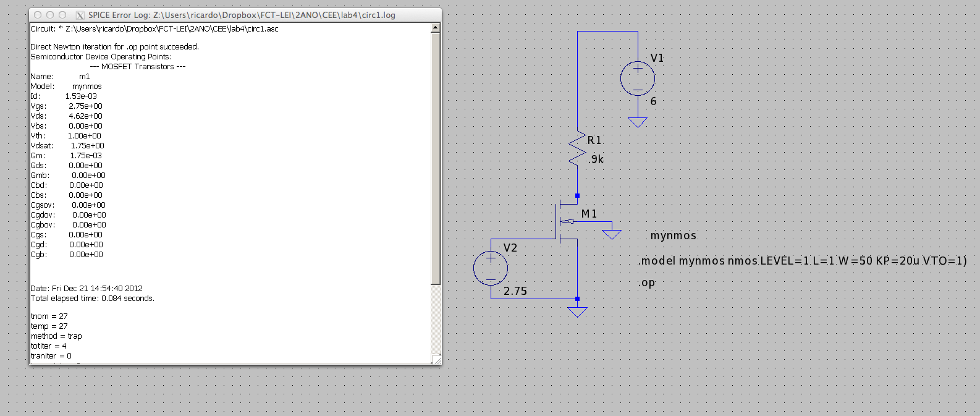Click the scroll-up arrow in the log window

[436, 28]
